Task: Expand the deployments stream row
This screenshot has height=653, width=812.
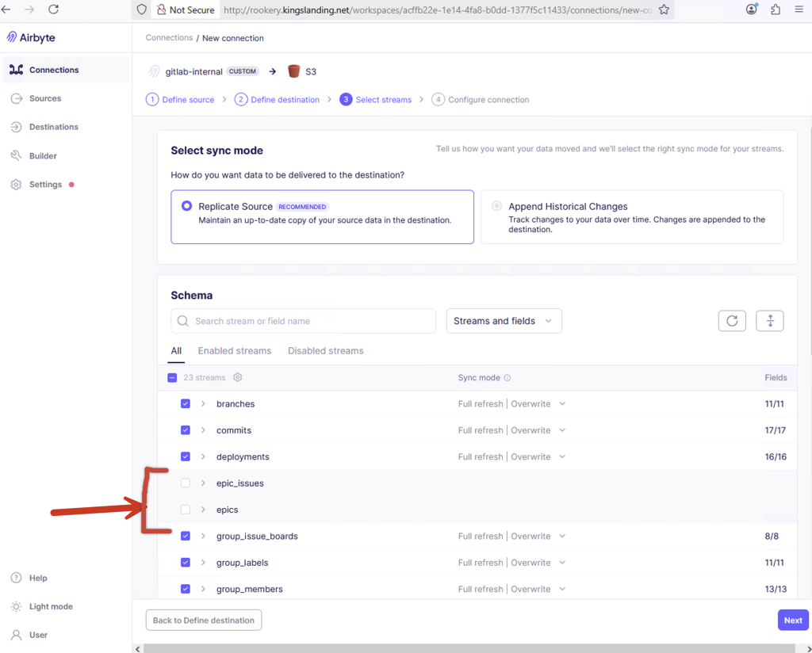Action: point(201,456)
